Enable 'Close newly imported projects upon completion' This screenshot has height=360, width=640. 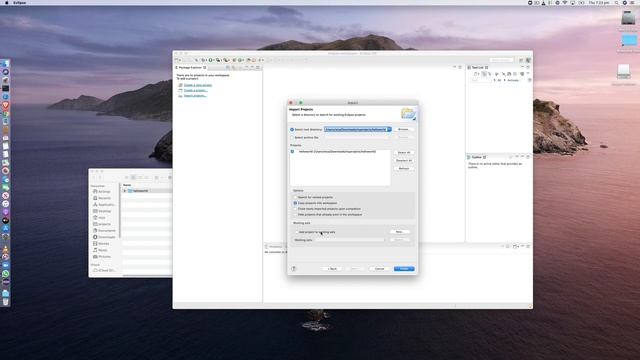click(x=295, y=209)
